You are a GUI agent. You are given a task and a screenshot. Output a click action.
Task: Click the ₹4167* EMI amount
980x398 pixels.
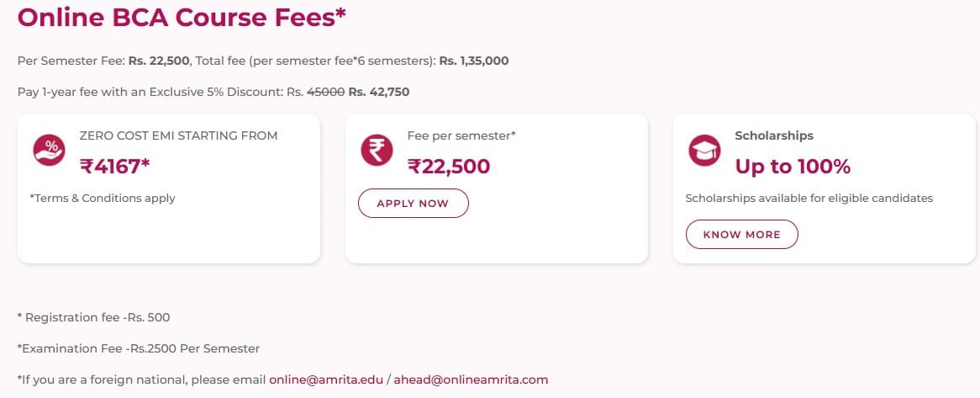click(114, 167)
